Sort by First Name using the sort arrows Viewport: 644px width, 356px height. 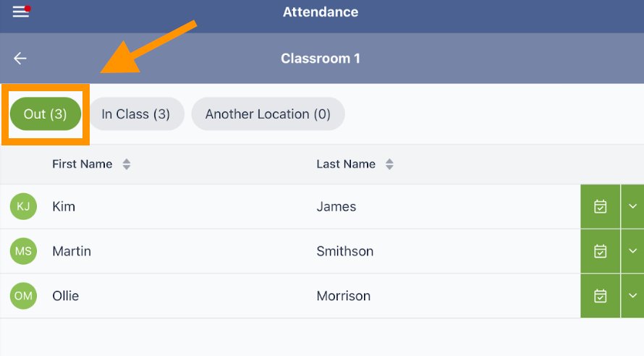pos(127,165)
